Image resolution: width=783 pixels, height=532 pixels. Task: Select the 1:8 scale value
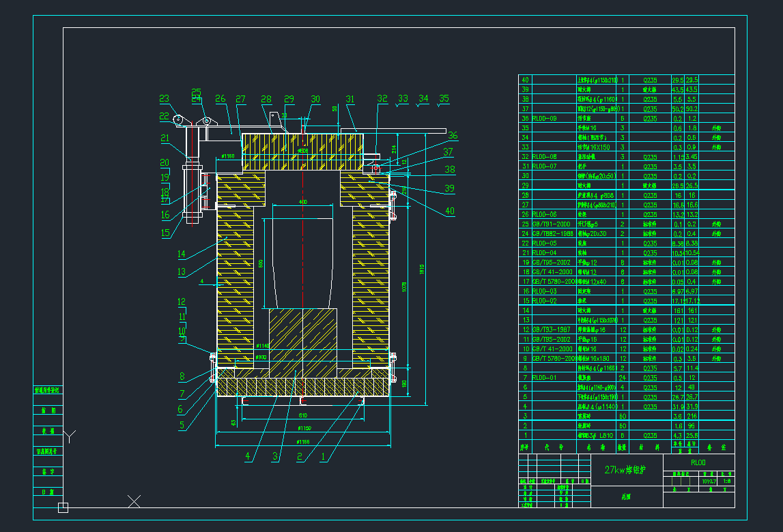pos(726,481)
